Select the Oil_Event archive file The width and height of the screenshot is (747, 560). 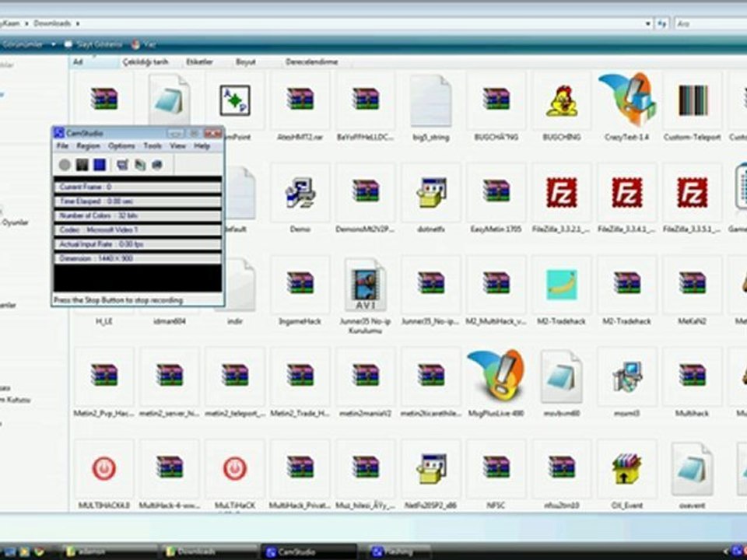[x=626, y=469]
